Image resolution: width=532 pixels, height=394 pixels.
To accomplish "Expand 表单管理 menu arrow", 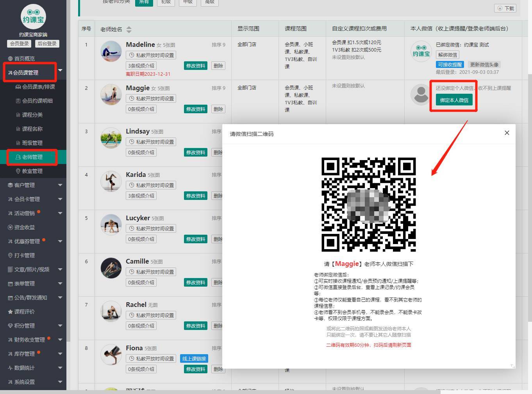I will (x=60, y=283).
